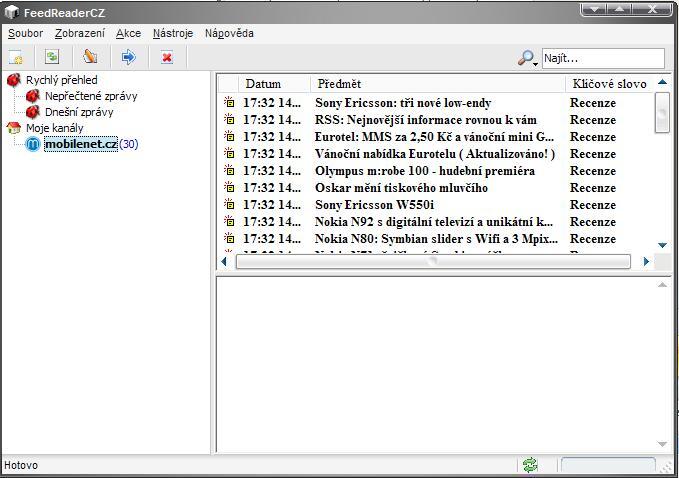Click the blue arrow next-message icon

128,57
